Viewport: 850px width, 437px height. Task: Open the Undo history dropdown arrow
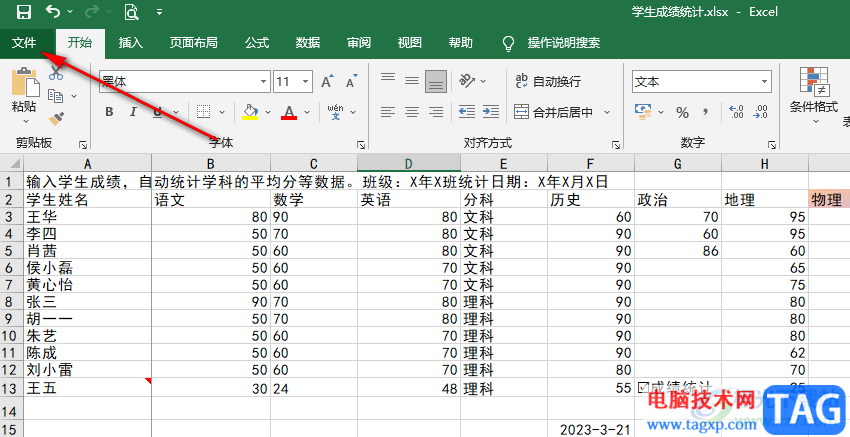[x=70, y=11]
